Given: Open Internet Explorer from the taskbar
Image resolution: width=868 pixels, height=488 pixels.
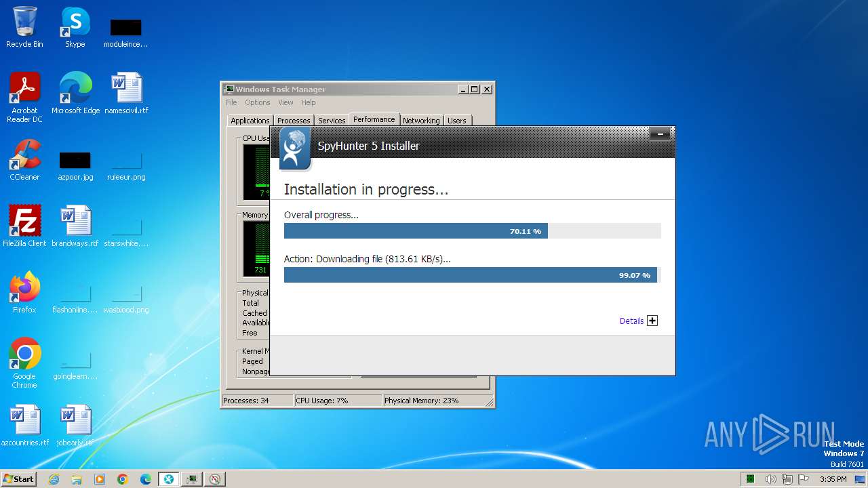Looking at the screenshot, I should (54, 479).
